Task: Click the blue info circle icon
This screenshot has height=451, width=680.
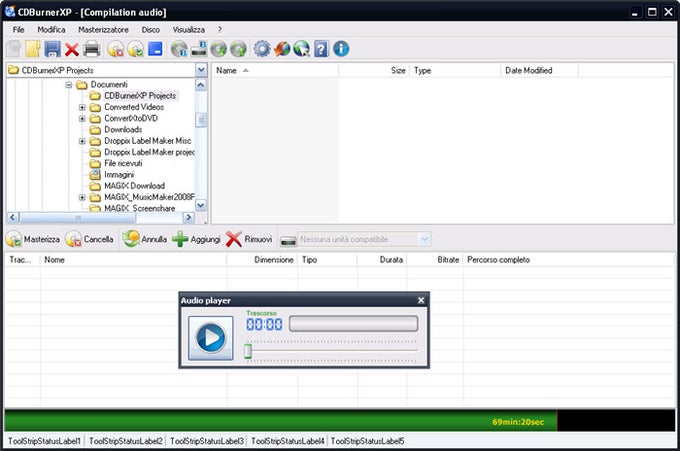Action: tap(341, 49)
